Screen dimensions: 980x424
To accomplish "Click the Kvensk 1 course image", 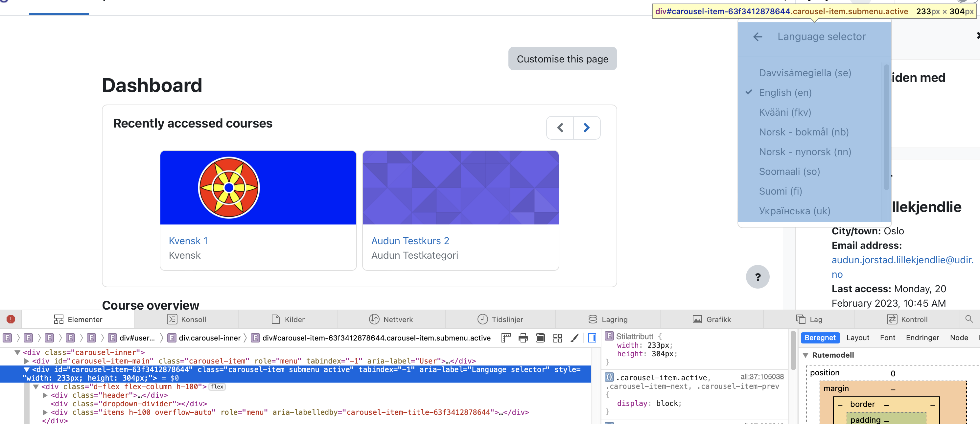I will 258,188.
